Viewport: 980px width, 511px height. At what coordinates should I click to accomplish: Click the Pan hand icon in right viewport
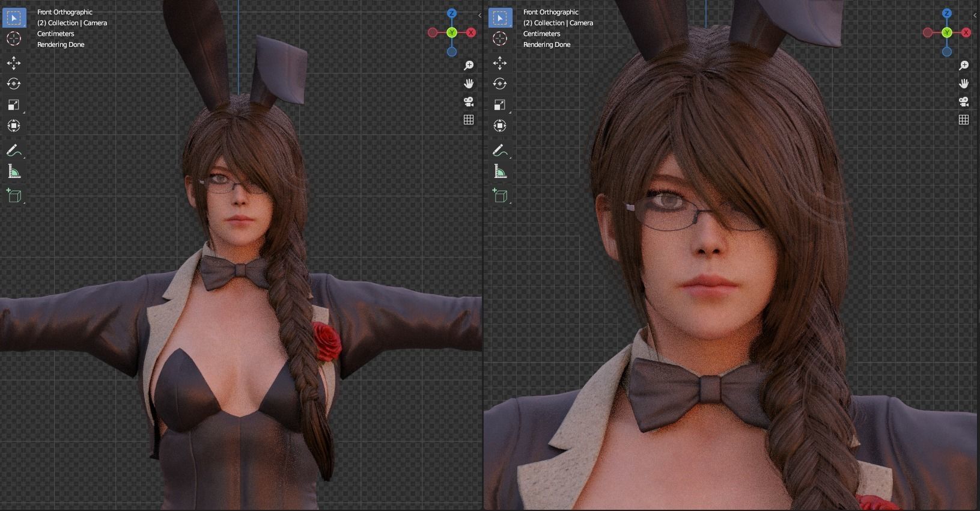964,84
